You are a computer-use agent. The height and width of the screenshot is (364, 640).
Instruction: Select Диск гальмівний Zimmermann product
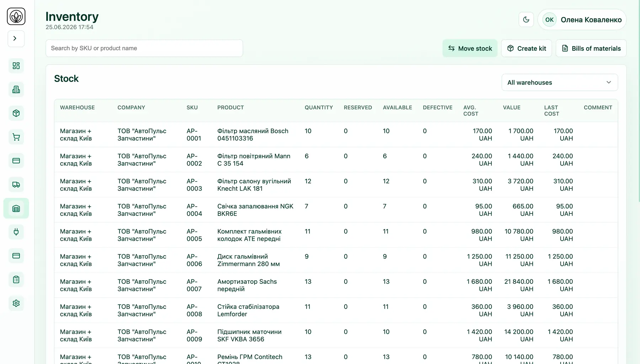click(249, 260)
